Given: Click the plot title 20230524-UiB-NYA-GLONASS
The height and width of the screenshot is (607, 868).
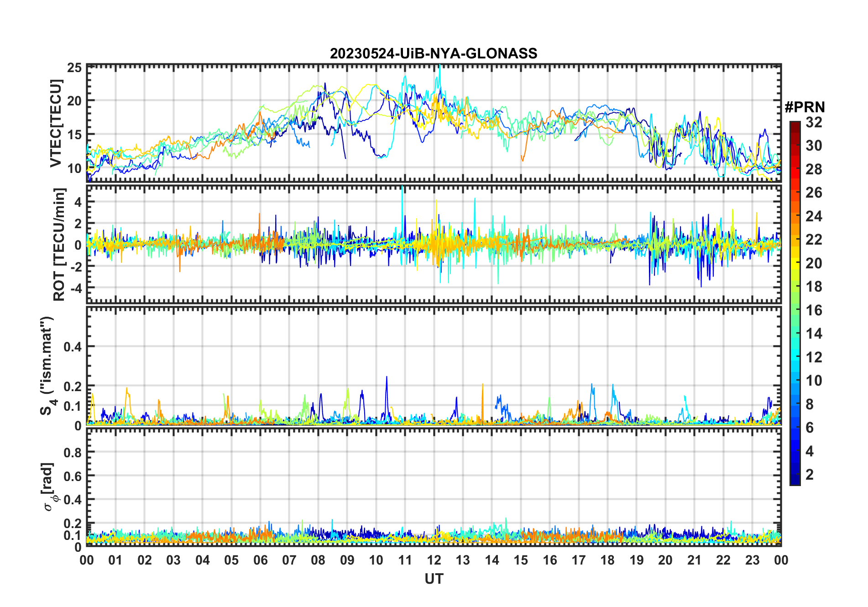Looking at the screenshot, I should (434, 54).
